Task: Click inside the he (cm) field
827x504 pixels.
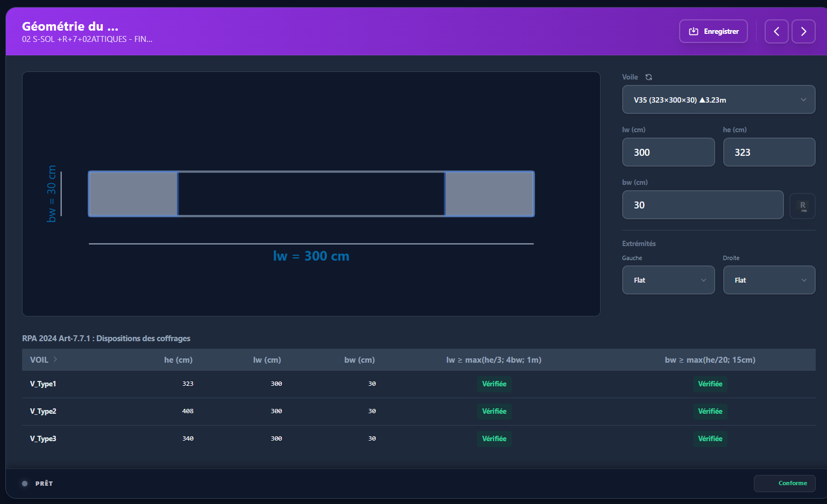Action: [769, 152]
